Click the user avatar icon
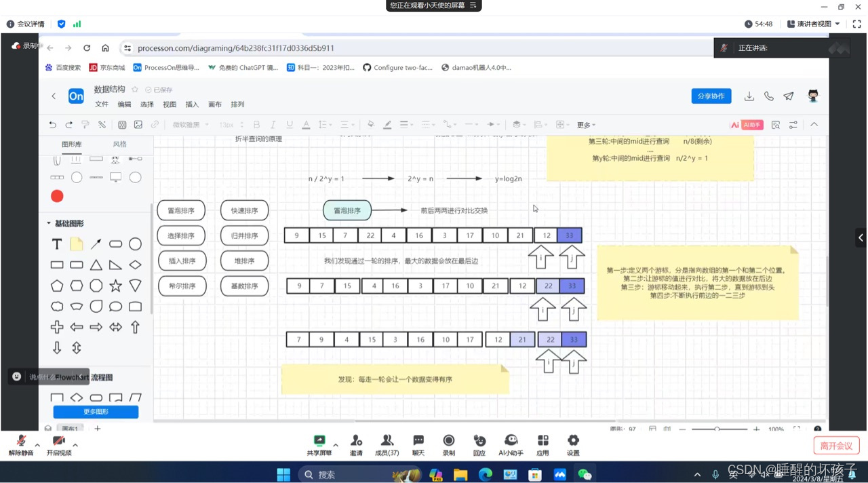 point(813,96)
